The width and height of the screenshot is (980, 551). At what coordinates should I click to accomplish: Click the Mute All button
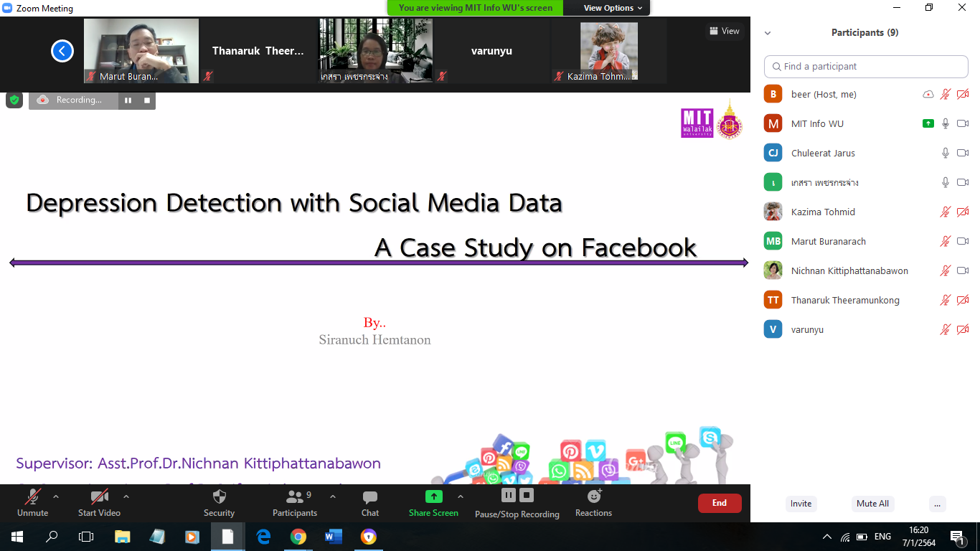coord(872,504)
